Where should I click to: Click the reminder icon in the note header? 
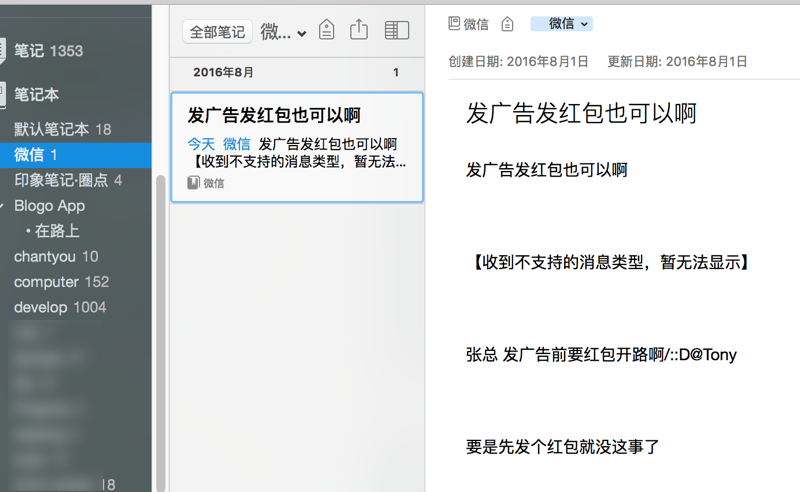[507, 23]
